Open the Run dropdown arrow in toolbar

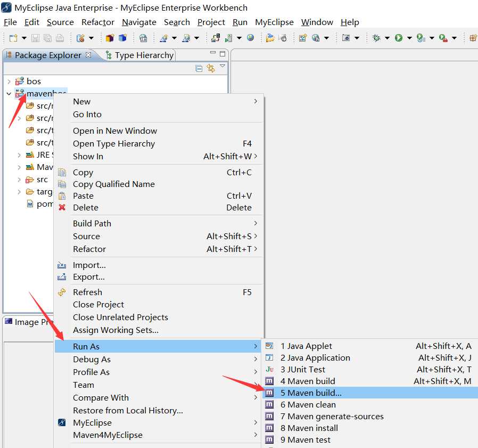[409, 38]
